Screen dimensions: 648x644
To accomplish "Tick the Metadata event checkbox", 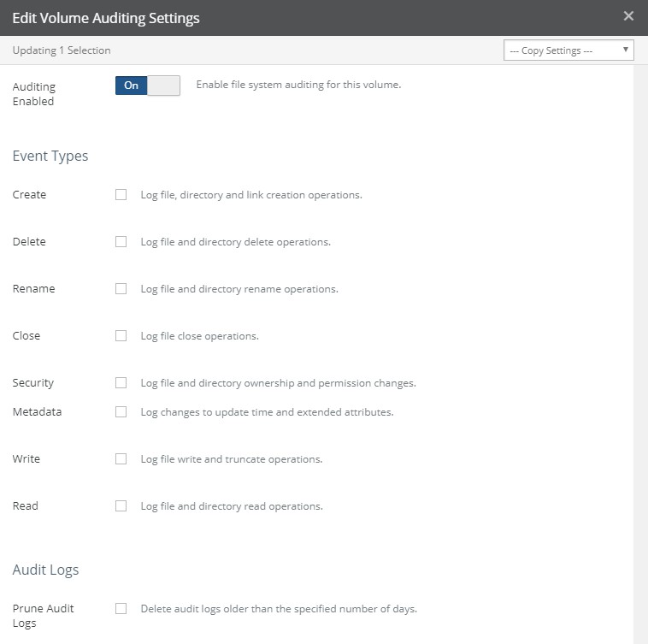I will coord(121,412).
